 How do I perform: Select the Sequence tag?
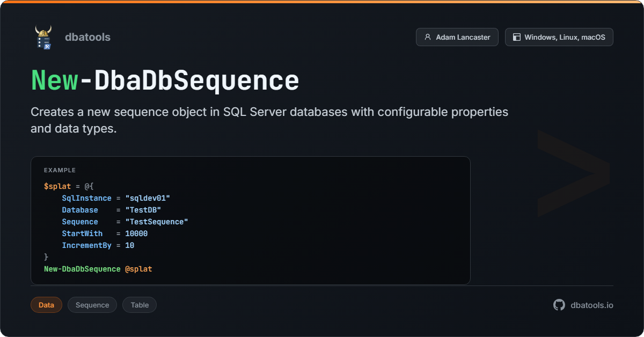(x=92, y=305)
